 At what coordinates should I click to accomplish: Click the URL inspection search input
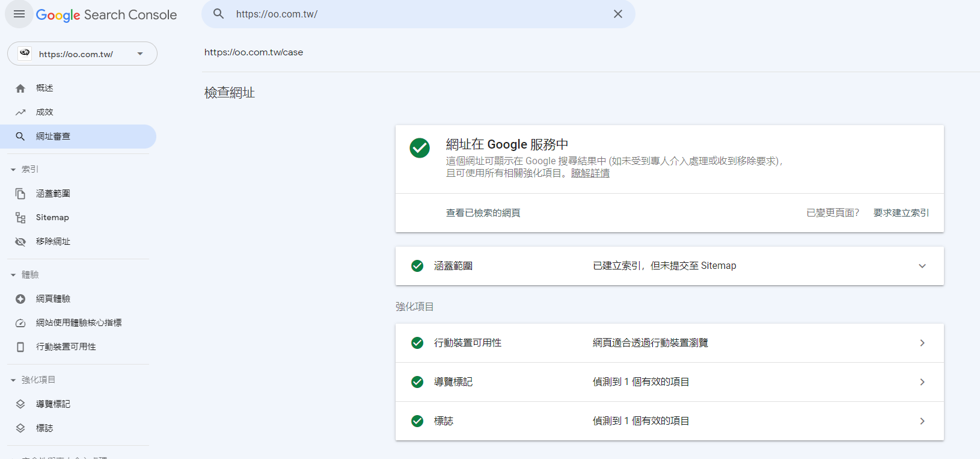[418, 14]
